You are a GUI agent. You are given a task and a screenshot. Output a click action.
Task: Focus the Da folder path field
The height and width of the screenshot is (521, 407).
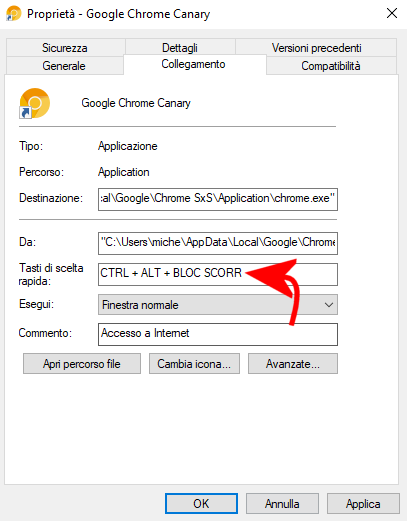(x=218, y=243)
